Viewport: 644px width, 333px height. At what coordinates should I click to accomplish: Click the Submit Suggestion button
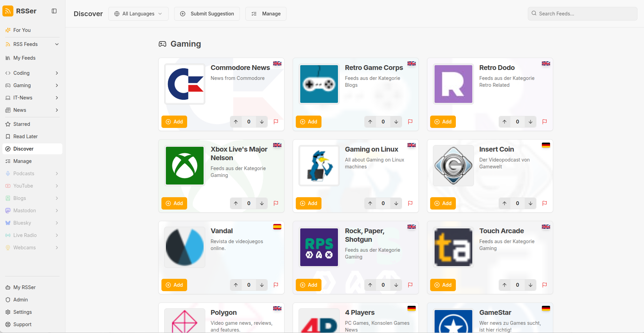pyautogui.click(x=207, y=14)
